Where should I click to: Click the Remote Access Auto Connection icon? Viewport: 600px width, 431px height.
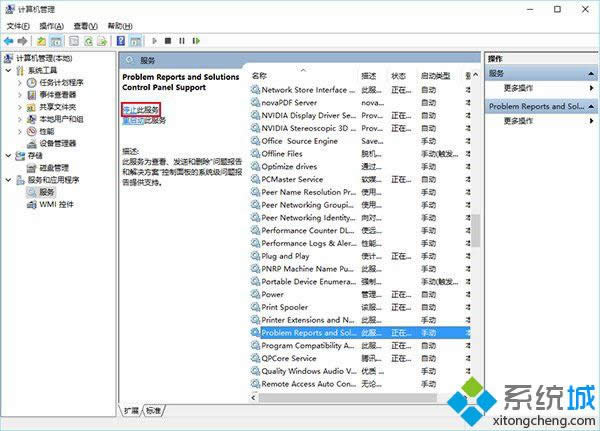tap(255, 384)
